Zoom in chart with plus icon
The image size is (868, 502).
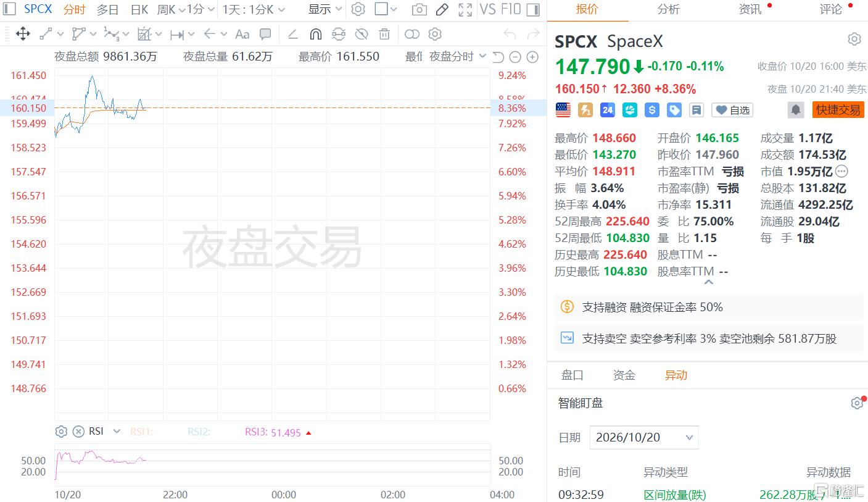532,57
